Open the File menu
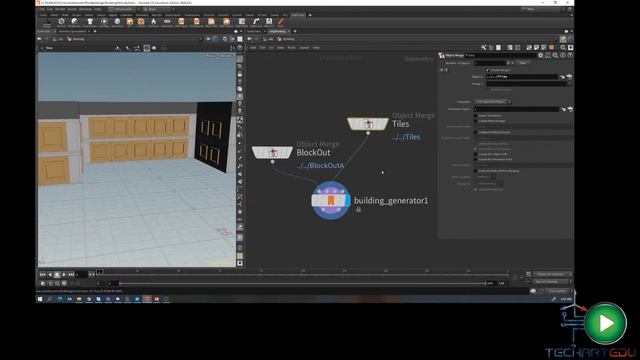Screen dimensions: 640x360 click(x=42, y=9)
